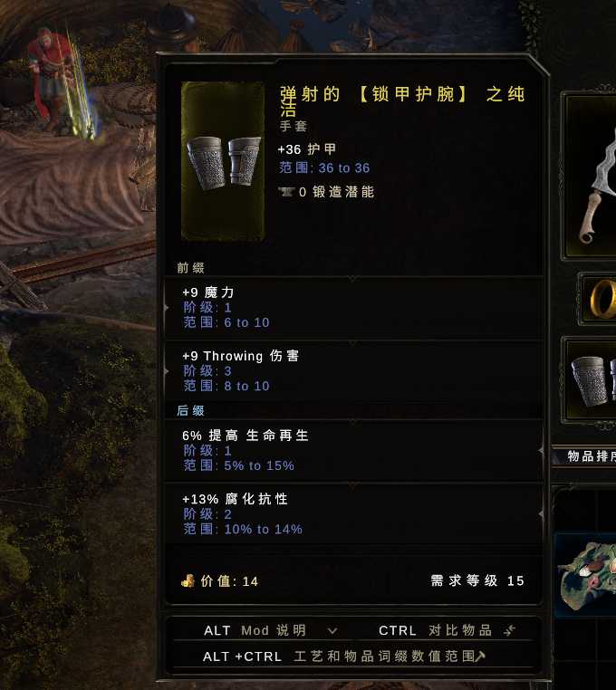Image resolution: width=616 pixels, height=690 pixels.
Task: Select the gold ring equipment slot
Action: tap(600, 299)
